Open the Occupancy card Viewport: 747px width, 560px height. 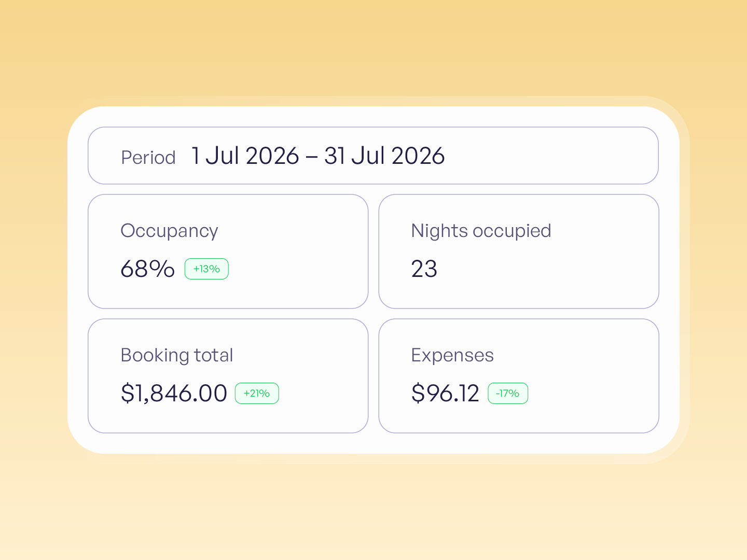click(228, 251)
